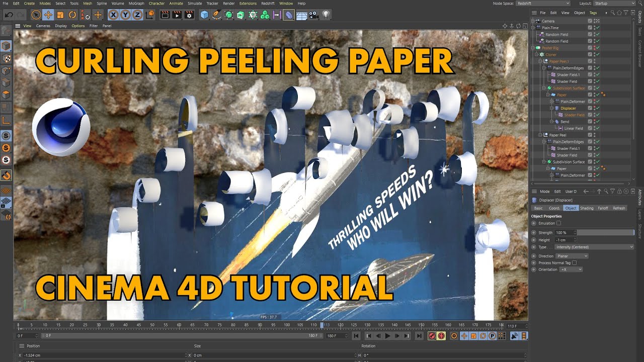
Task: Click the timeline playhead at frame 113
Action: coord(322,325)
